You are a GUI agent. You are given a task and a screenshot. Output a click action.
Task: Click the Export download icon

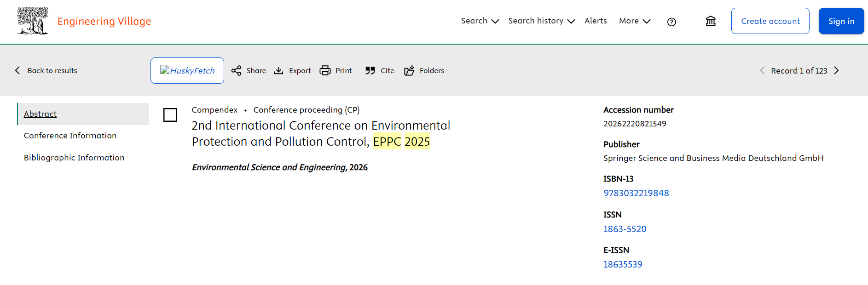coord(278,70)
